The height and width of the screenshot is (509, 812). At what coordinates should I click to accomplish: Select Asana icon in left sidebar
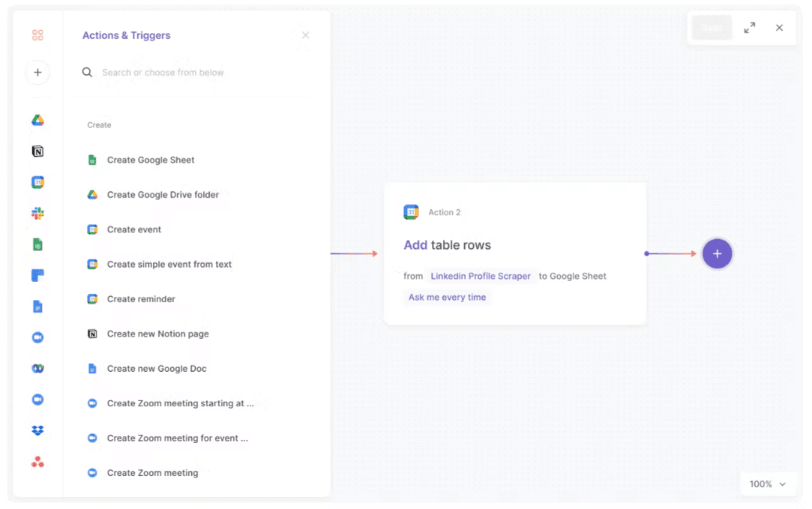[x=37, y=462]
